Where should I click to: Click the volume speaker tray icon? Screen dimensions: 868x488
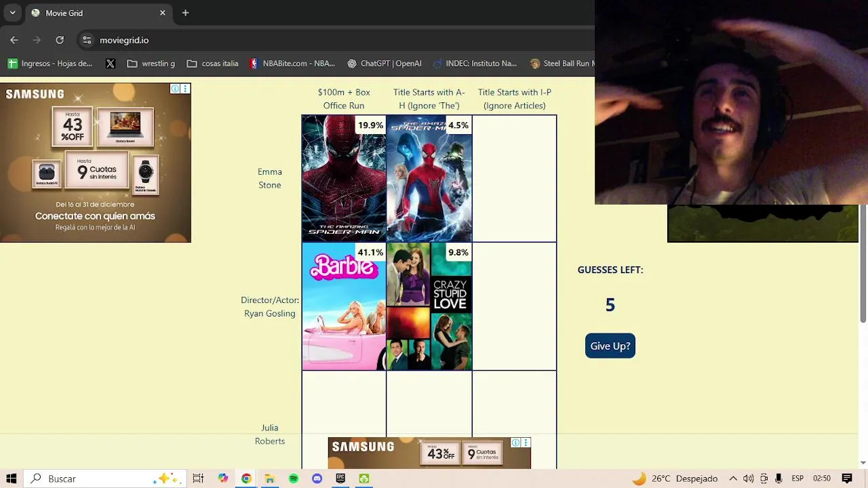tap(748, 479)
